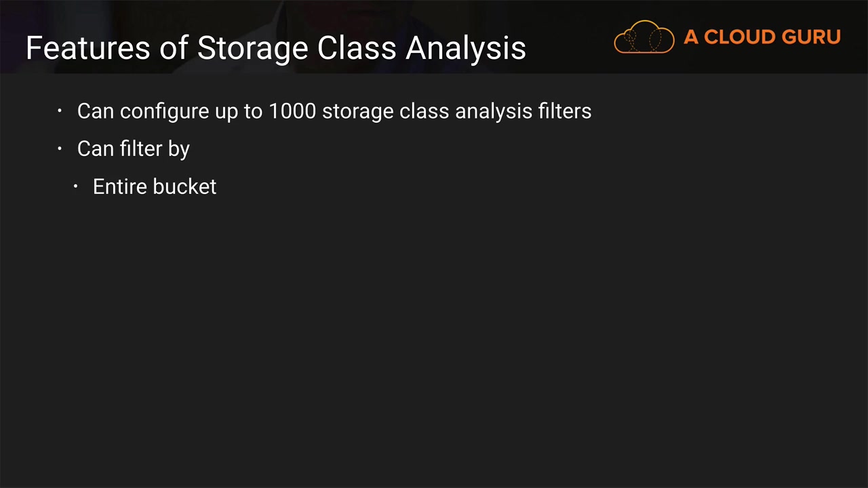
Task: Click the sub-bullet dot before 'Entire bucket'
Action: coord(76,186)
